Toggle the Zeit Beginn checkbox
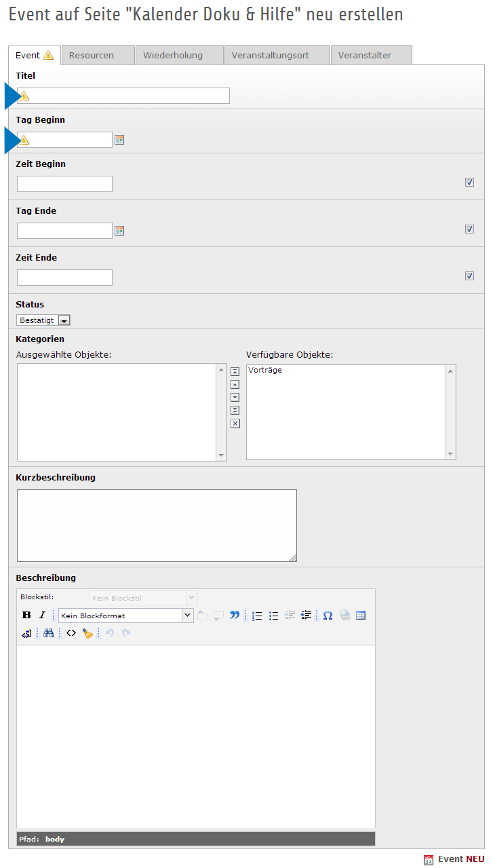This screenshot has width=495, height=868. click(469, 182)
